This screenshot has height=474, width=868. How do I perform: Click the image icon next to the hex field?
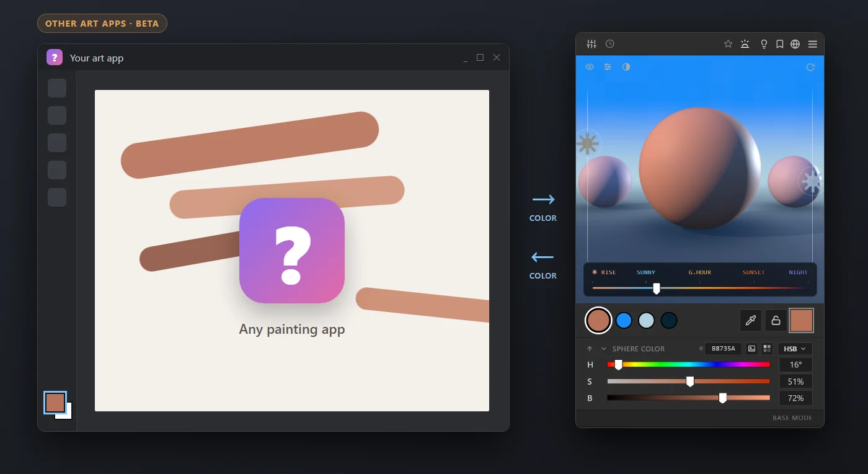(x=752, y=349)
